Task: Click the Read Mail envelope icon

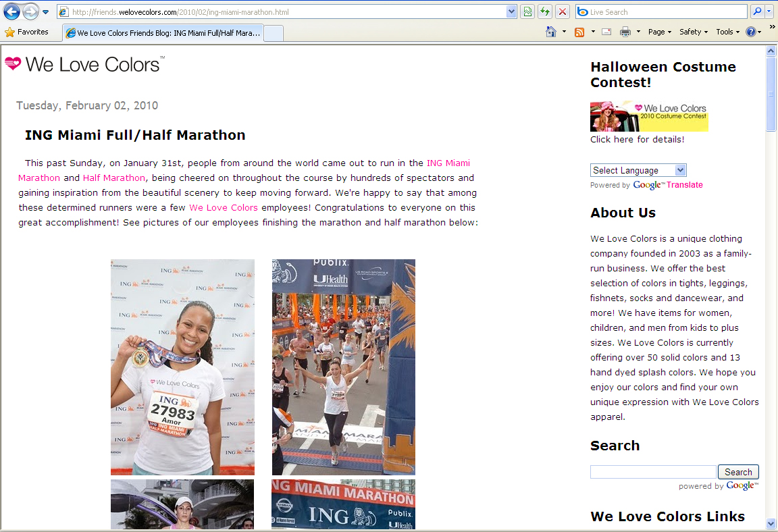Action: pos(606,32)
